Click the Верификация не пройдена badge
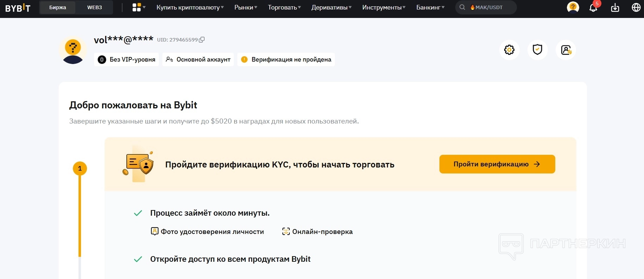The height and width of the screenshot is (279, 644). pyautogui.click(x=286, y=59)
